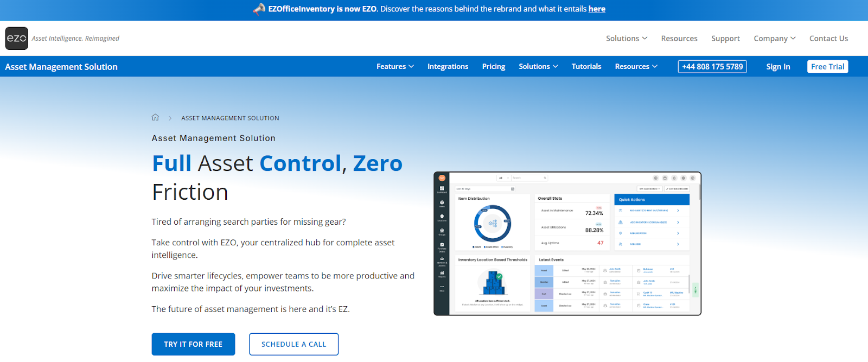Open the Company dropdown in top navigation
Screen dimensions: 868x362
click(x=774, y=39)
